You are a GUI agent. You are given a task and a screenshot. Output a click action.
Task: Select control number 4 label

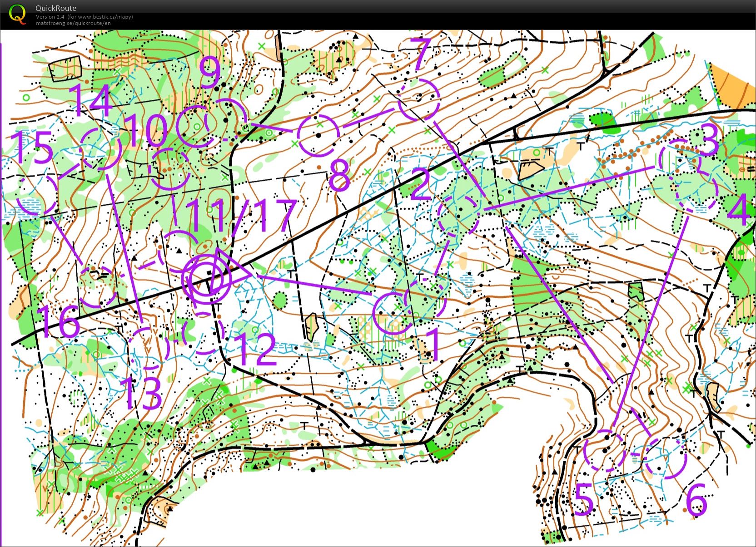(739, 209)
